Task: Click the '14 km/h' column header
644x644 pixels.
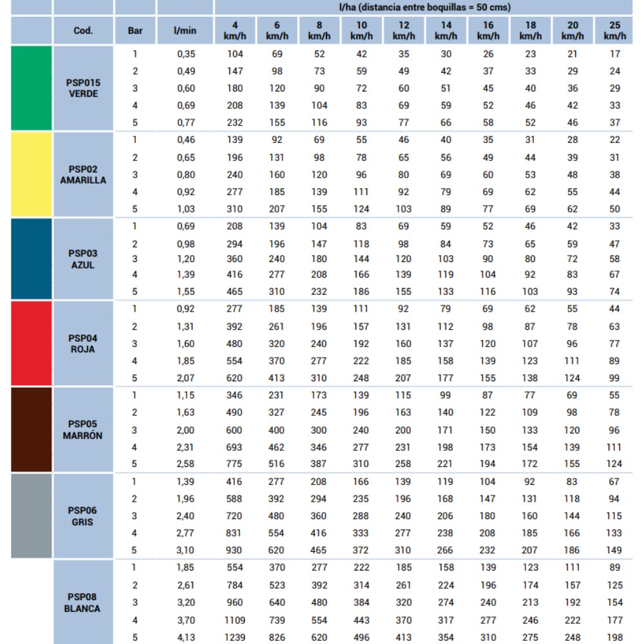Action: point(446,30)
